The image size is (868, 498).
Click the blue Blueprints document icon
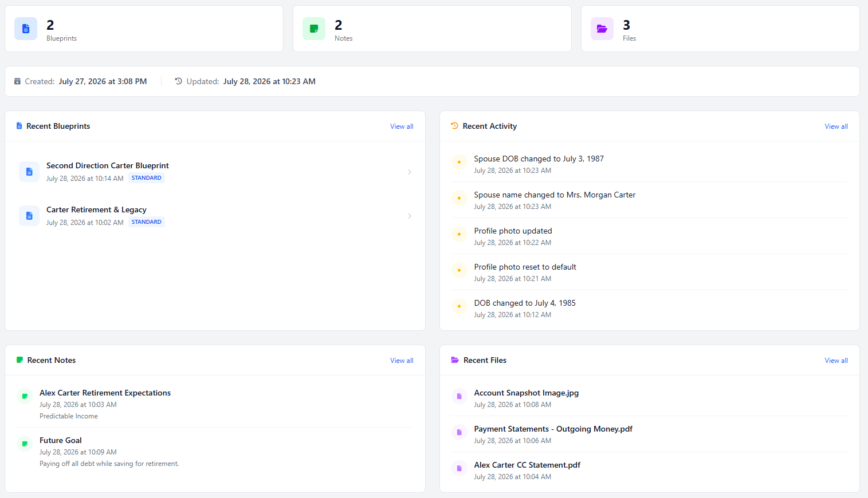coord(26,29)
